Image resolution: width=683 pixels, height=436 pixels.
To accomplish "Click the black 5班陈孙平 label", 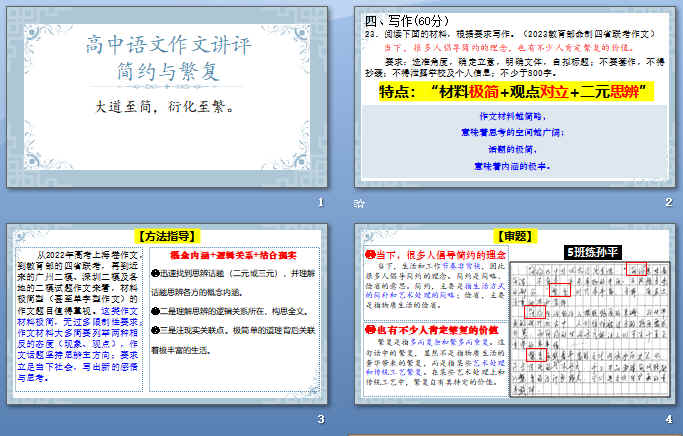I will (x=594, y=252).
